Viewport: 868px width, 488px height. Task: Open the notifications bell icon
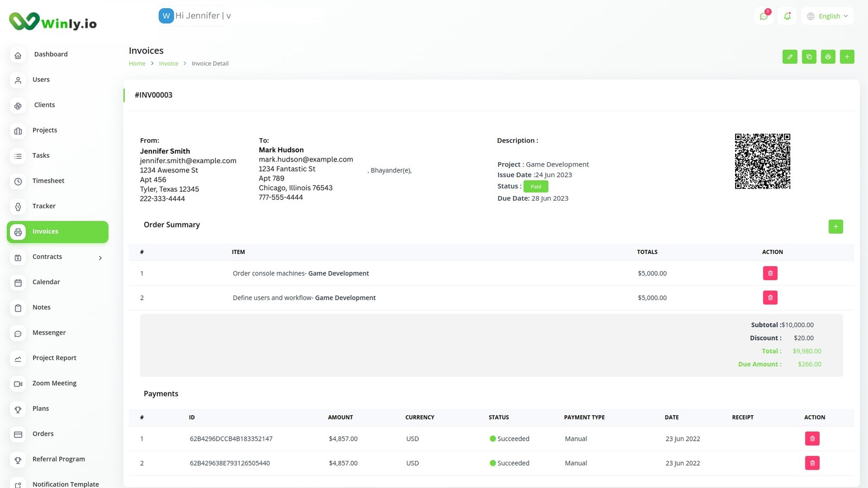click(x=787, y=16)
